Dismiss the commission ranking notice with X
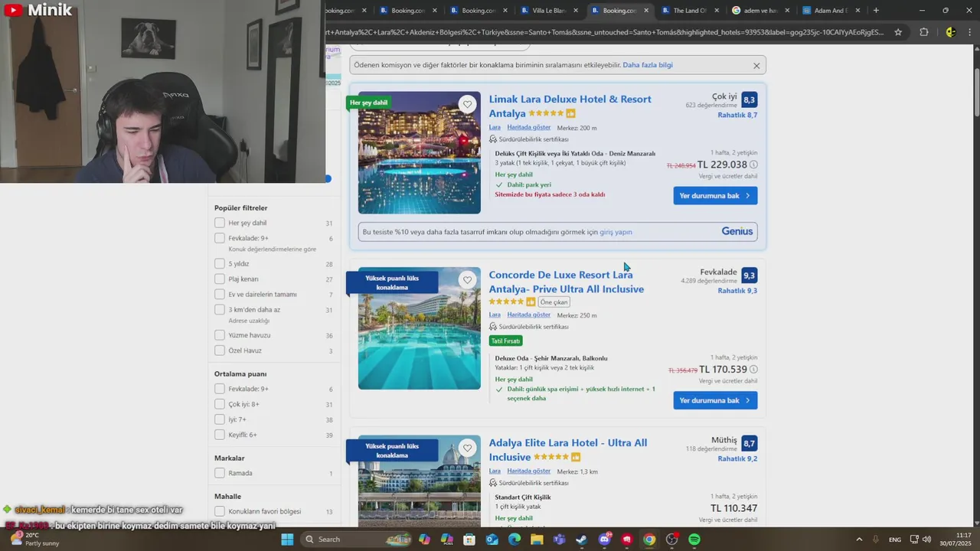Viewport: 980px width, 551px height. point(756,66)
